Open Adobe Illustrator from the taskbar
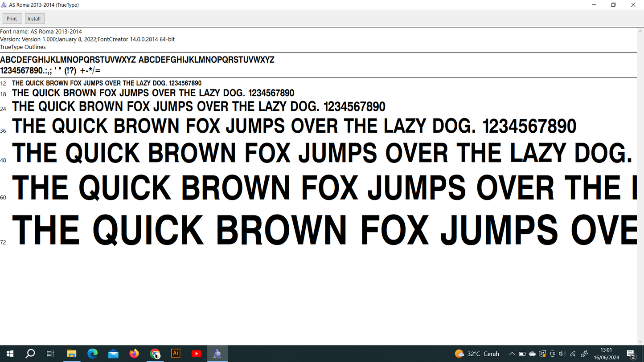Image resolution: width=644 pixels, height=362 pixels. [x=176, y=354]
